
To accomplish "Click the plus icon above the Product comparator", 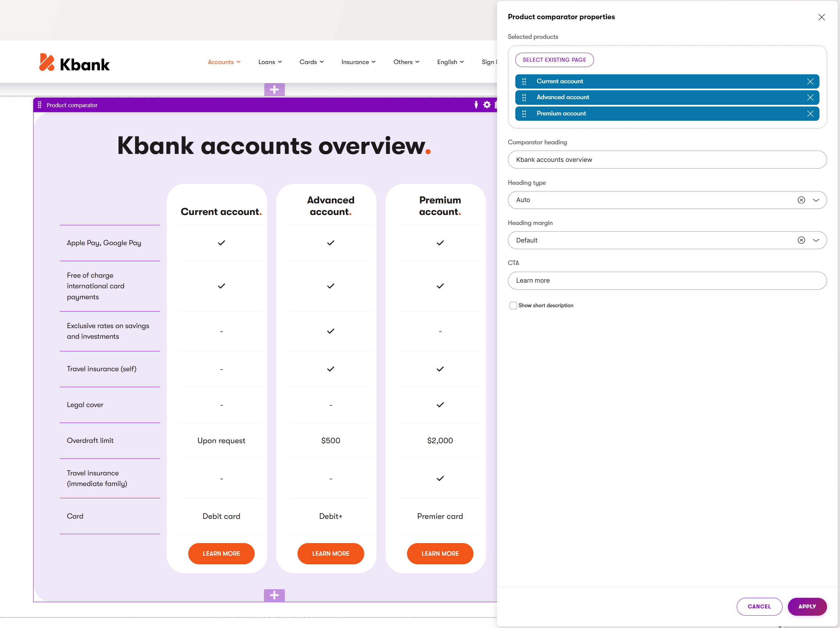I will [x=274, y=90].
